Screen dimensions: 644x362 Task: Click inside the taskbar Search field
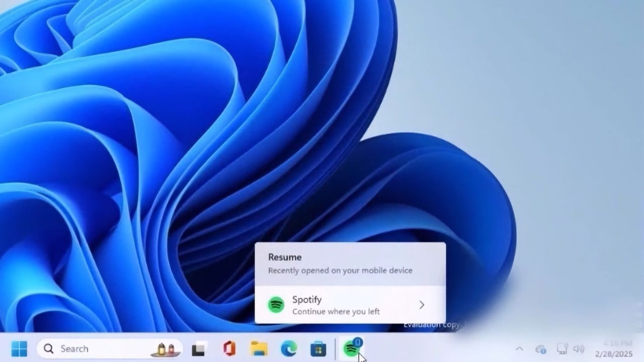tap(91, 348)
